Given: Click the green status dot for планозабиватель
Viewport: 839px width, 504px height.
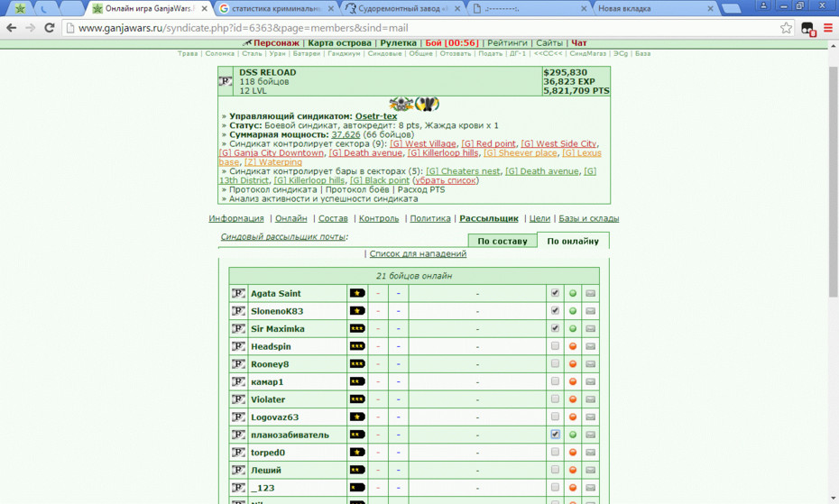Looking at the screenshot, I should [x=573, y=435].
